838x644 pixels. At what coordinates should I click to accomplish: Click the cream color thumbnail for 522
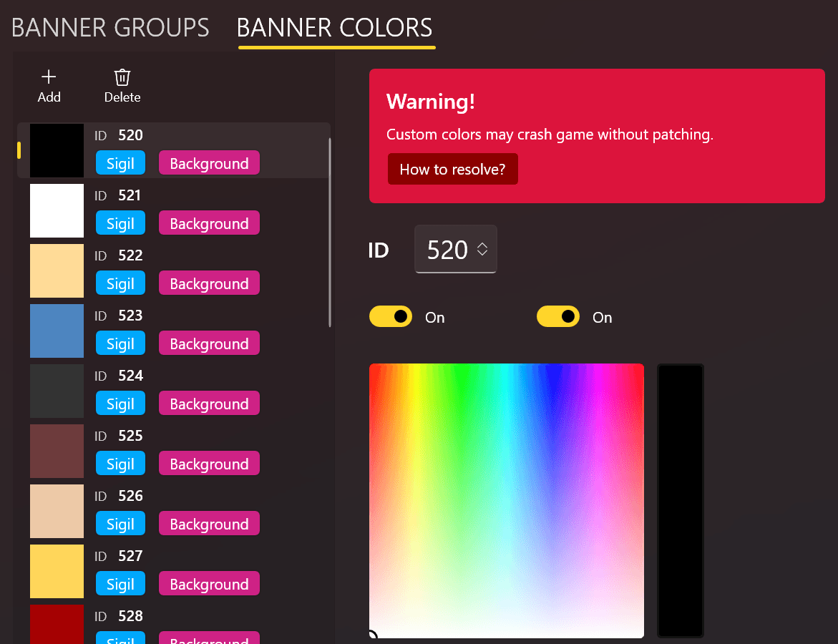pyautogui.click(x=57, y=270)
